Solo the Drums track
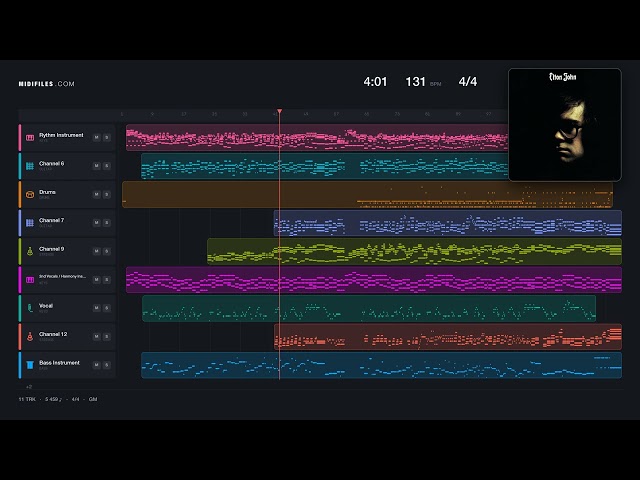 point(107,194)
